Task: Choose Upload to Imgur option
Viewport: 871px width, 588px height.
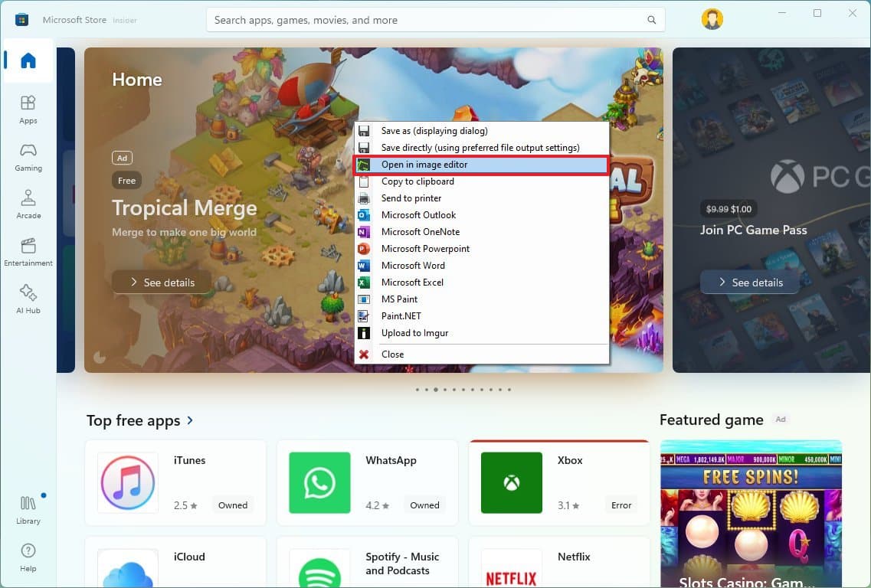Action: pos(414,333)
